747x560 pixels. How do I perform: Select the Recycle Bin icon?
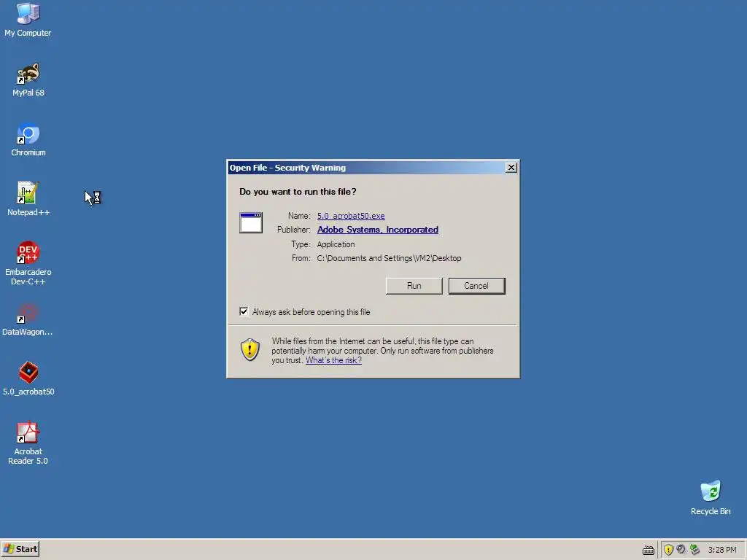(711, 498)
